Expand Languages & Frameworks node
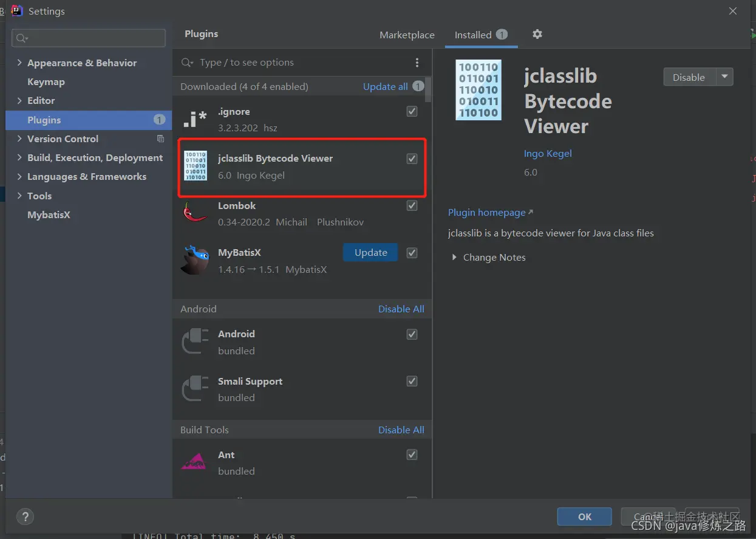This screenshot has height=539, width=756. (19, 176)
